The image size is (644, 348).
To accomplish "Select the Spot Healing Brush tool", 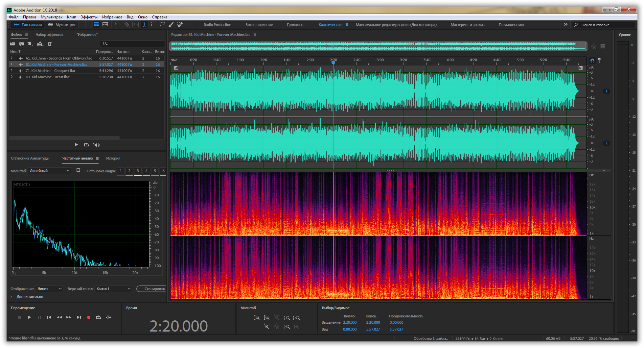I will click(180, 25).
